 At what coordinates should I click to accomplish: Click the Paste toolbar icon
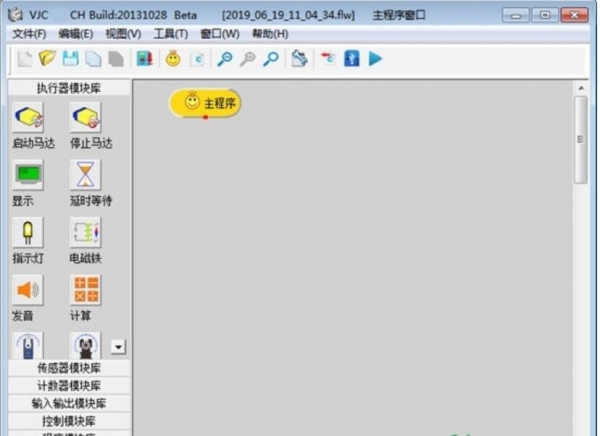(116, 59)
